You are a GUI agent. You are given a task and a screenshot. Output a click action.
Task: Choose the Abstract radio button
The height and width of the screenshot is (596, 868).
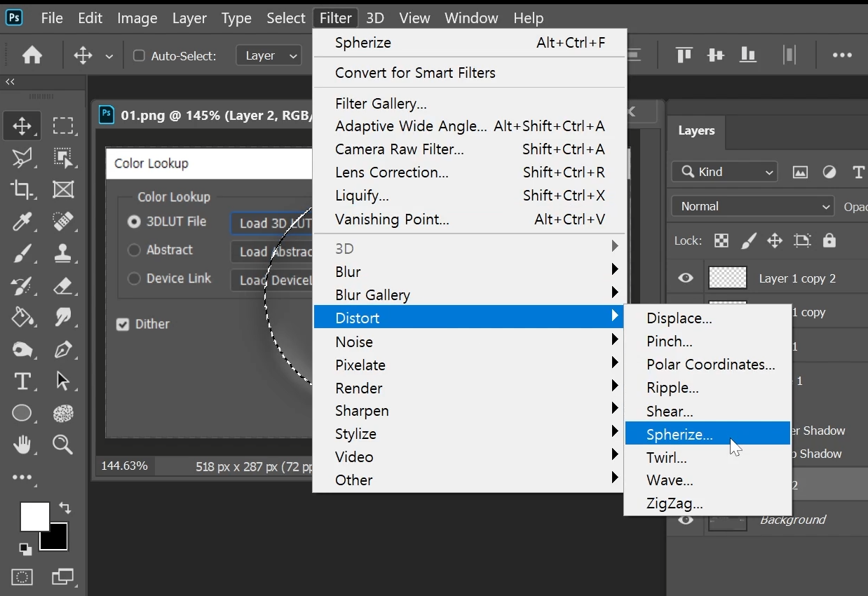point(134,250)
